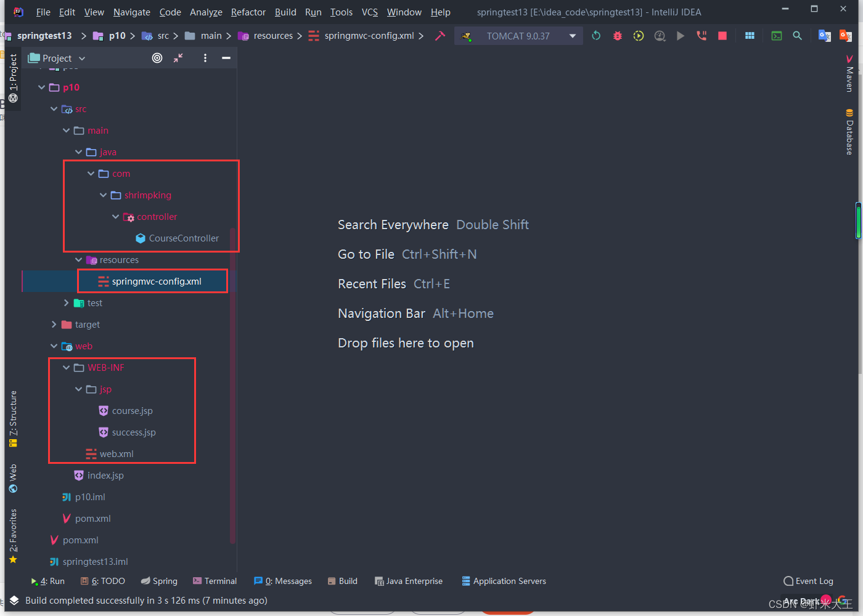Start the debugger with the bug icon
The height and width of the screenshot is (616, 863).
(617, 35)
